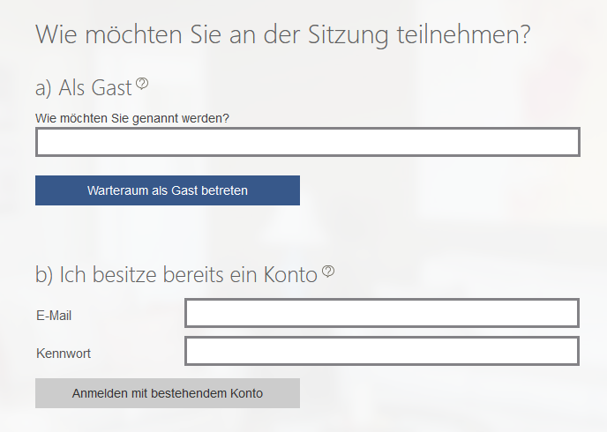Click the title "Wie möchten Sie an der Sitzung teilnehmen?"

[283, 34]
